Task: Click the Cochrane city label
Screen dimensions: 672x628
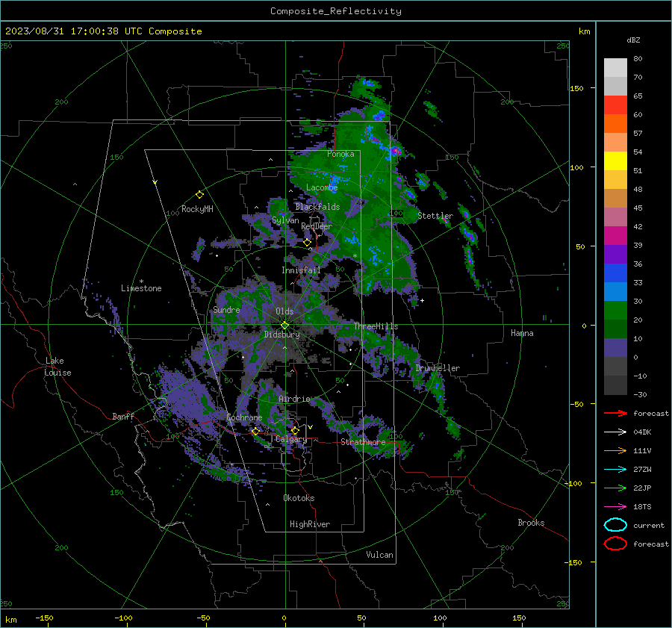Action: tap(244, 417)
